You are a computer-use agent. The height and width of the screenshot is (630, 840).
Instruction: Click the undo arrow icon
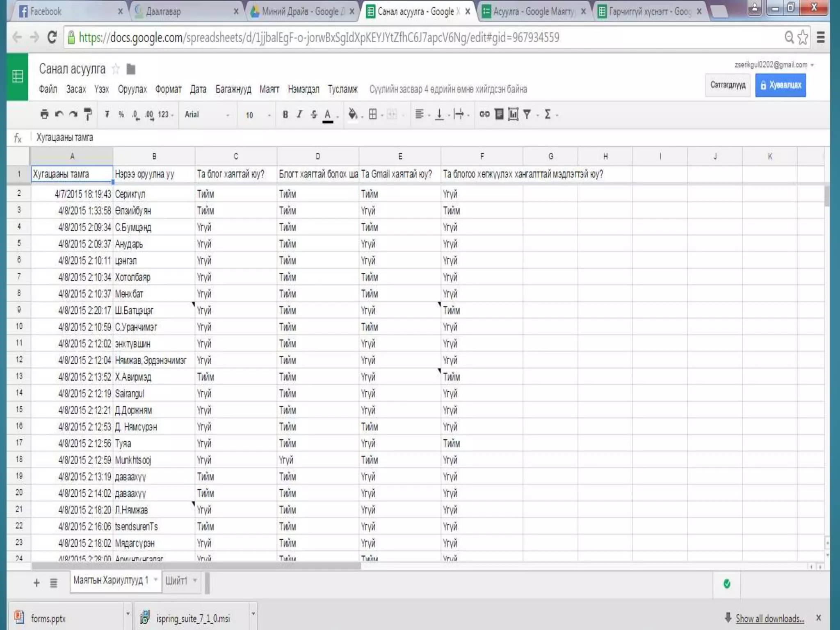click(59, 114)
